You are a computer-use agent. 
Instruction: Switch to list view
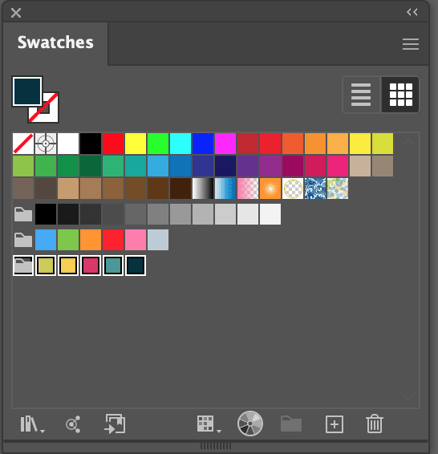pos(361,95)
